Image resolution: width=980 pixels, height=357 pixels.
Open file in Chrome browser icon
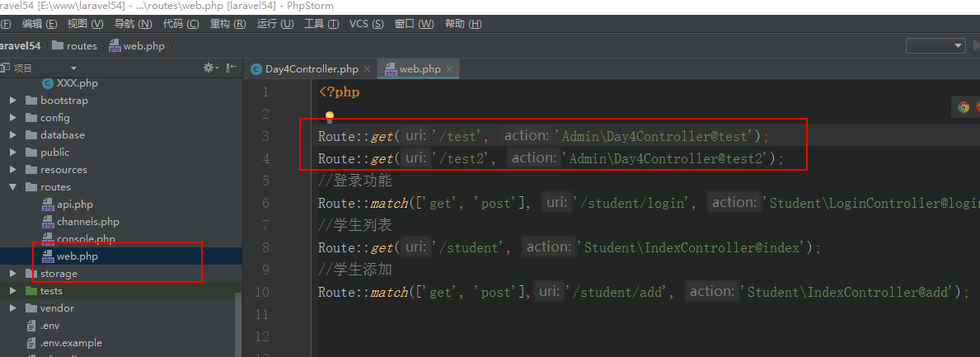(x=963, y=106)
